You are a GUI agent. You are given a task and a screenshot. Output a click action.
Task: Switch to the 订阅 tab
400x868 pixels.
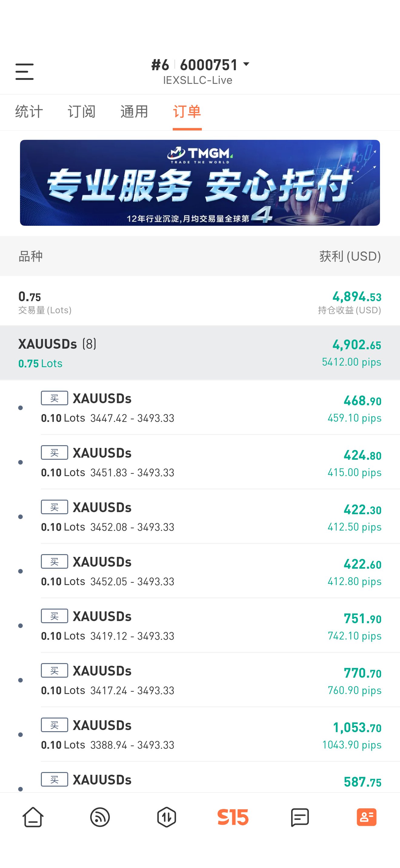(x=82, y=112)
